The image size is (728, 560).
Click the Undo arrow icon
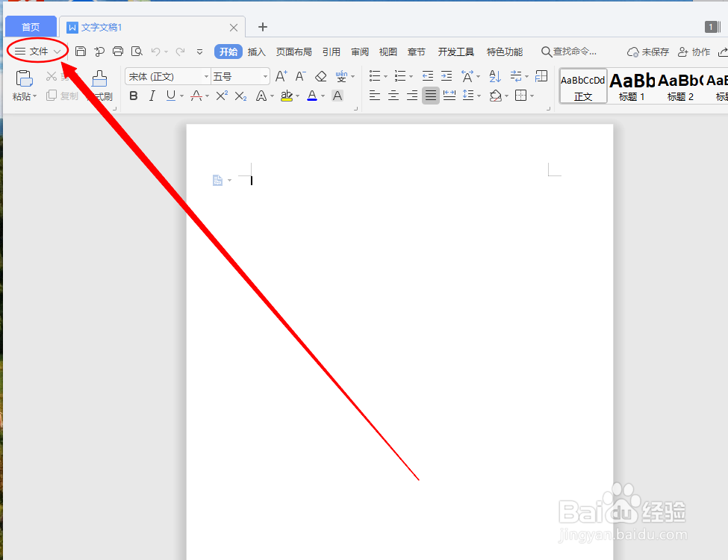[x=155, y=52]
